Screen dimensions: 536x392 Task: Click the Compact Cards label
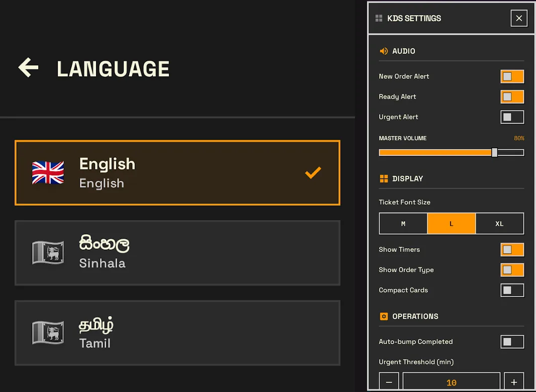403,290
